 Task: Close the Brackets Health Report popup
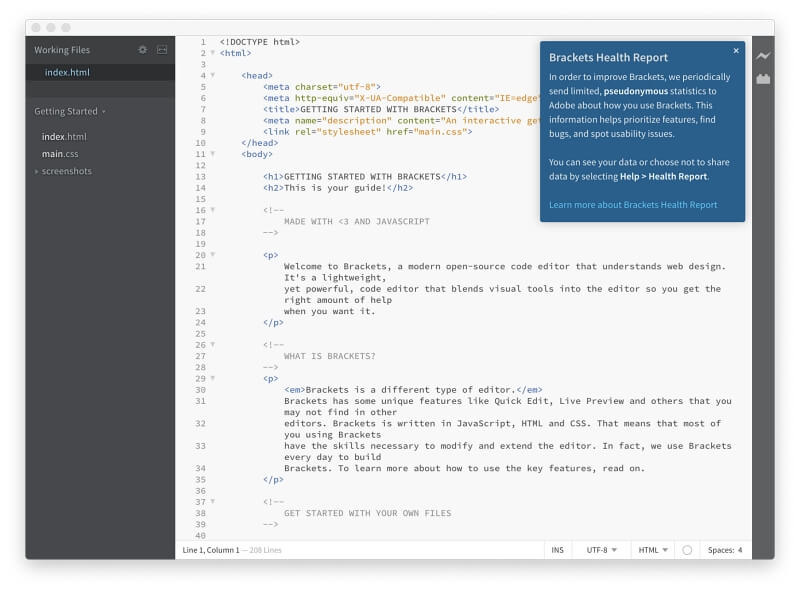[x=736, y=51]
